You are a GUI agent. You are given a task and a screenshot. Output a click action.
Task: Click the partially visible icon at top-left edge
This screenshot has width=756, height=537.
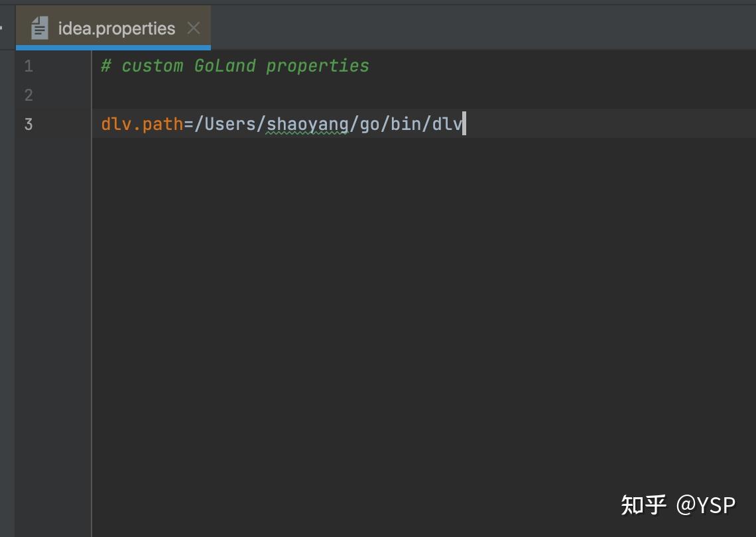click(3, 27)
